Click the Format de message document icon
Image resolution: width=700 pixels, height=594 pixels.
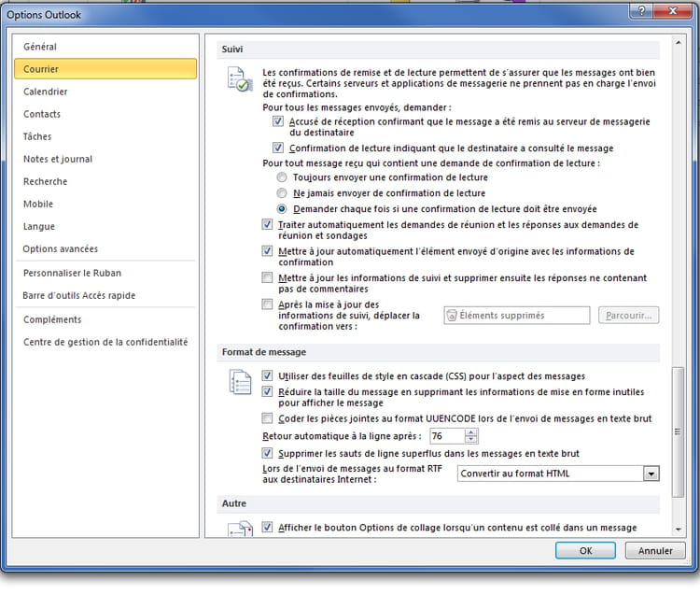click(240, 382)
